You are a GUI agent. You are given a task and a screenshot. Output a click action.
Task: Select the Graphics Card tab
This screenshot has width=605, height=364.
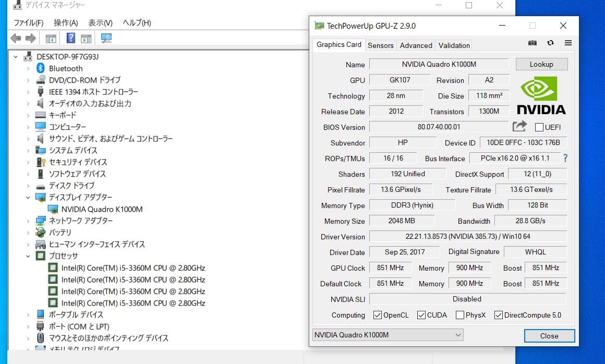(339, 44)
